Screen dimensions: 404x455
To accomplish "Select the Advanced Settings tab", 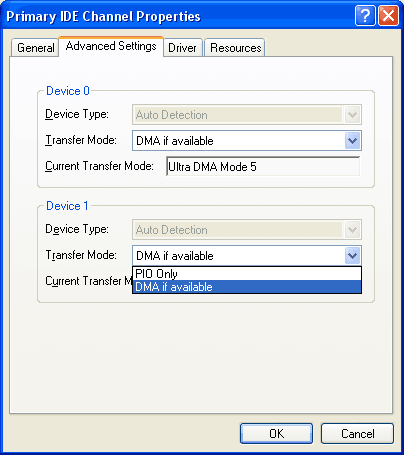I will click(x=111, y=46).
